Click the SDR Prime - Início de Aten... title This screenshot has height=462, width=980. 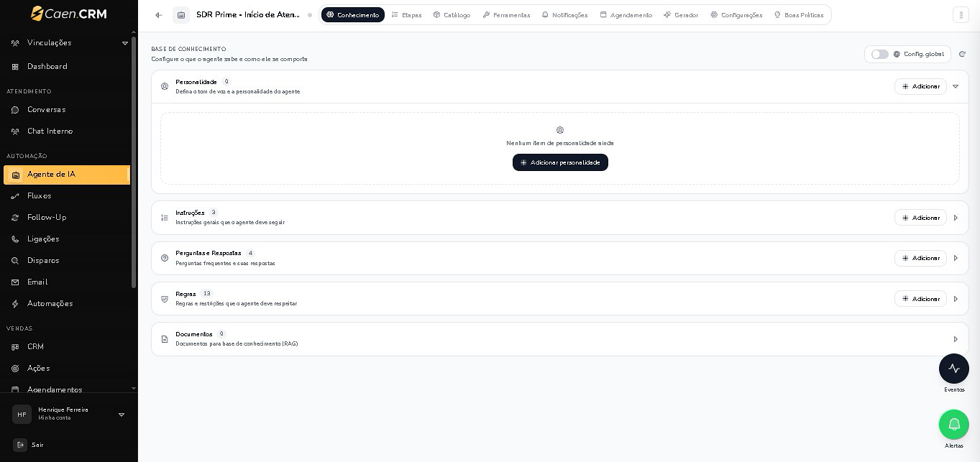(248, 15)
